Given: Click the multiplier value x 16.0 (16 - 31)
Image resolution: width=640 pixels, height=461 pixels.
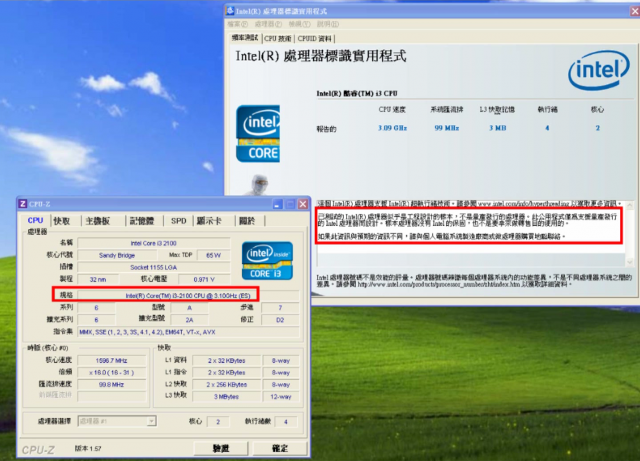Looking at the screenshot, I should pyautogui.click(x=111, y=372).
